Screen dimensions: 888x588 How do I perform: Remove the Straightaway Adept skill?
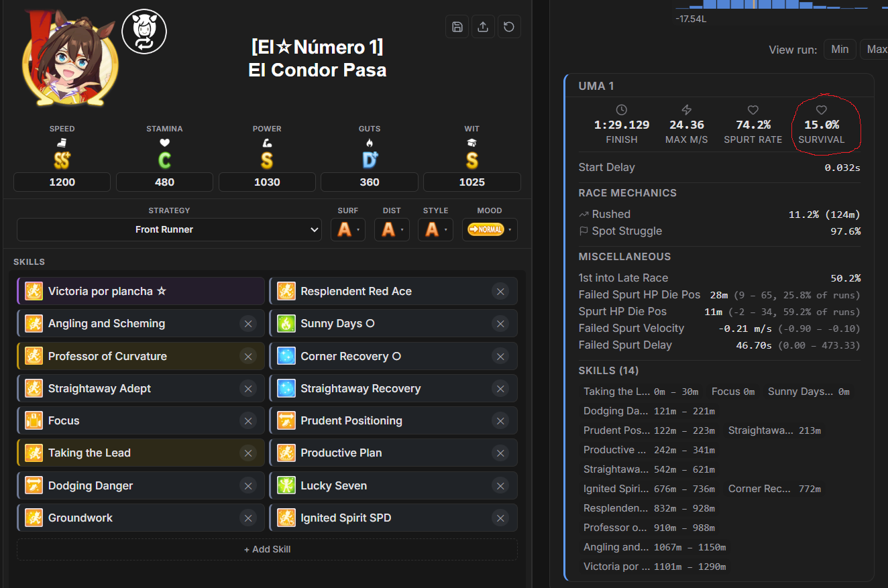[247, 388]
